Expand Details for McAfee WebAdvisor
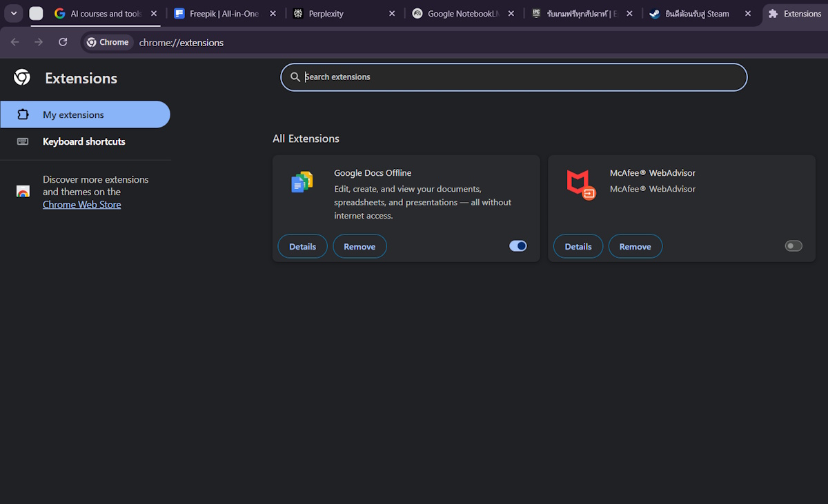828x504 pixels. 578,245
